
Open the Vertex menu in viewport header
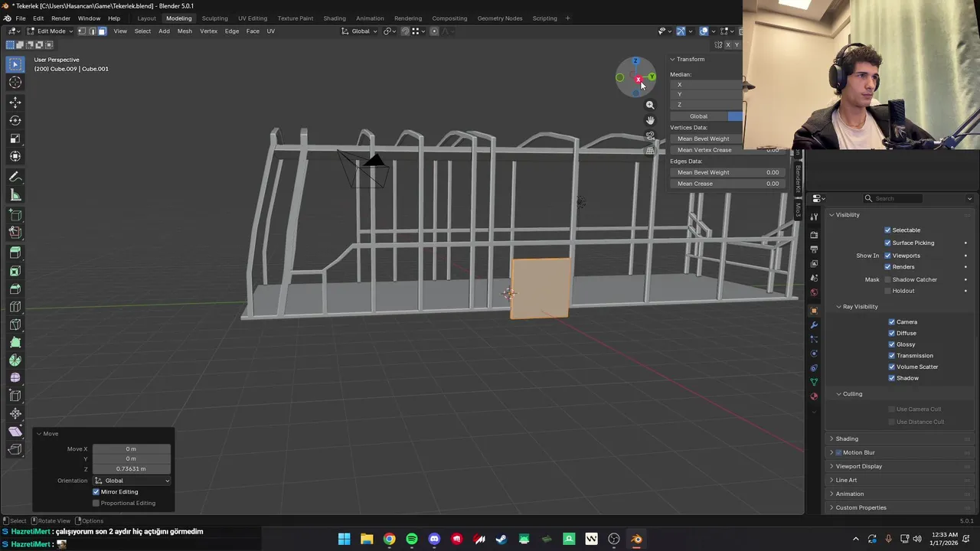pyautogui.click(x=208, y=31)
